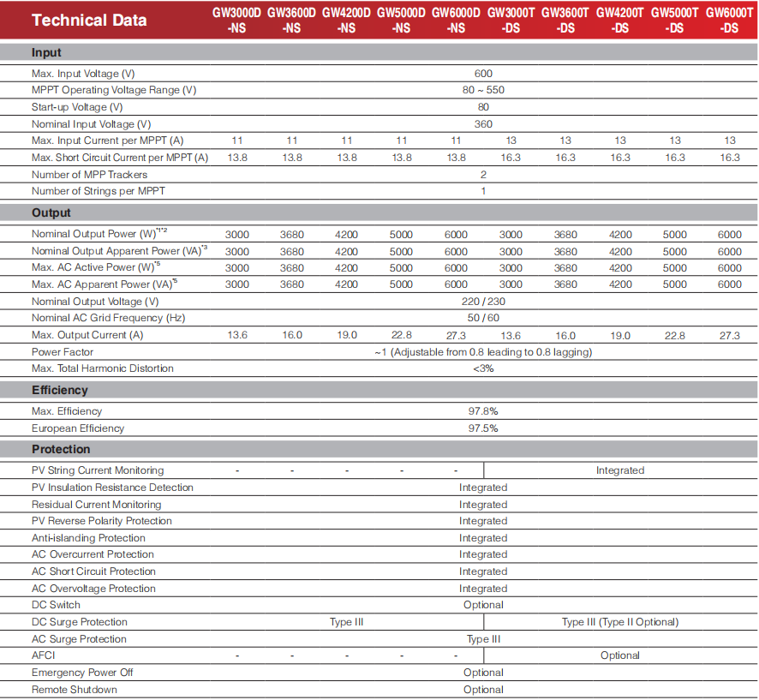Click the 'Max. Input Current per MPPT (A)' label
Screen dimensions: 759x700
tap(107, 141)
